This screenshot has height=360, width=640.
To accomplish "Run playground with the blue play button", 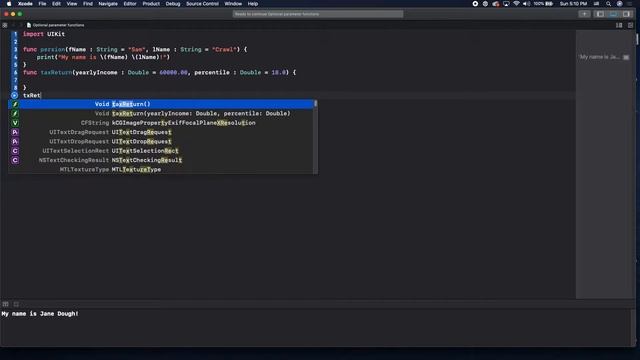I will tap(15, 95).
